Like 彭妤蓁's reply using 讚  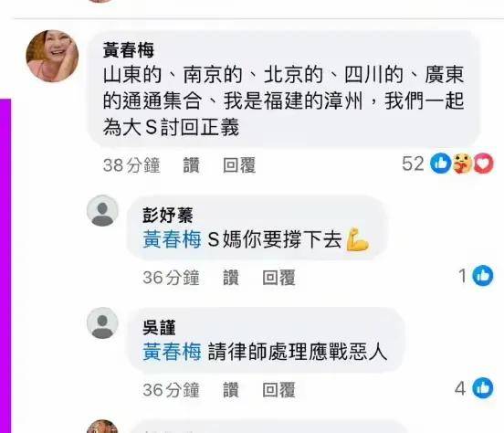[x=231, y=278]
